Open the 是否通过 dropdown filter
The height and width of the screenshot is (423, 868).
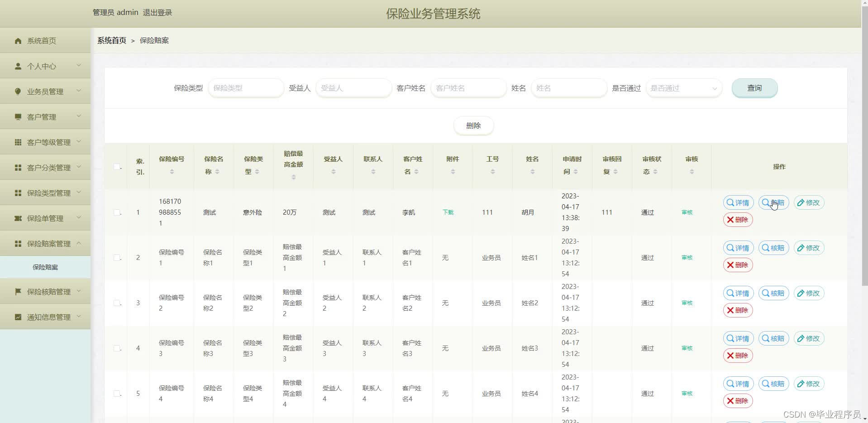tap(684, 88)
